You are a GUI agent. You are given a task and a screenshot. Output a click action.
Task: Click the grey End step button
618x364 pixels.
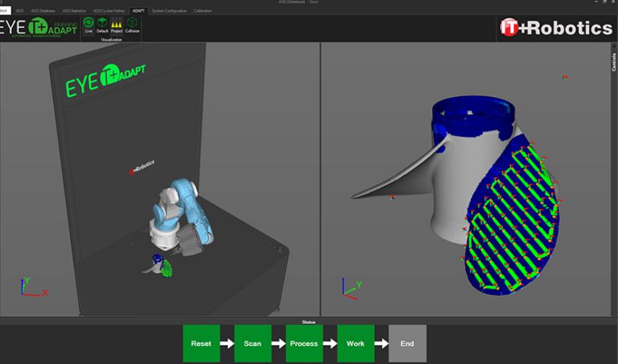[407, 343]
